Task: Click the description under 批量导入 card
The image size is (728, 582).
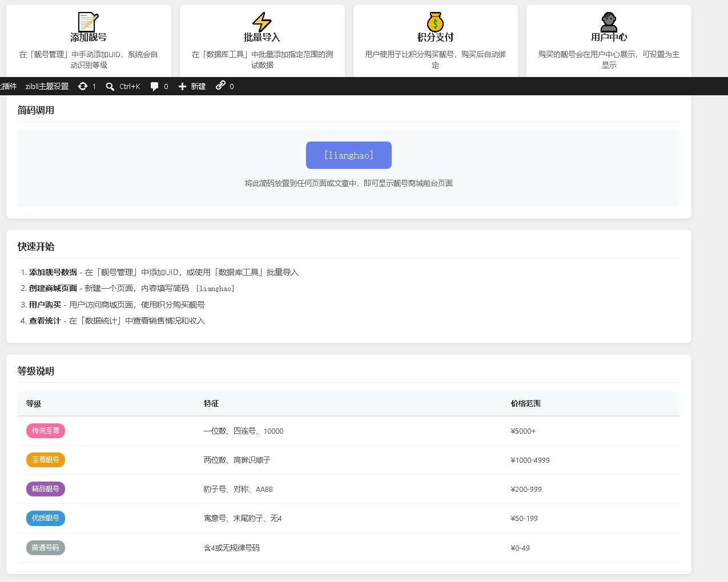Action: tap(262, 59)
